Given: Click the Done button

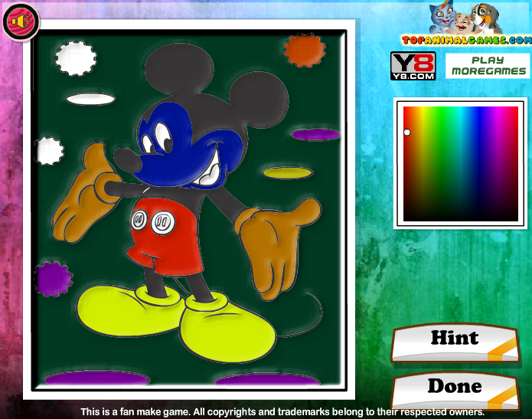Looking at the screenshot, I should pos(455,391).
